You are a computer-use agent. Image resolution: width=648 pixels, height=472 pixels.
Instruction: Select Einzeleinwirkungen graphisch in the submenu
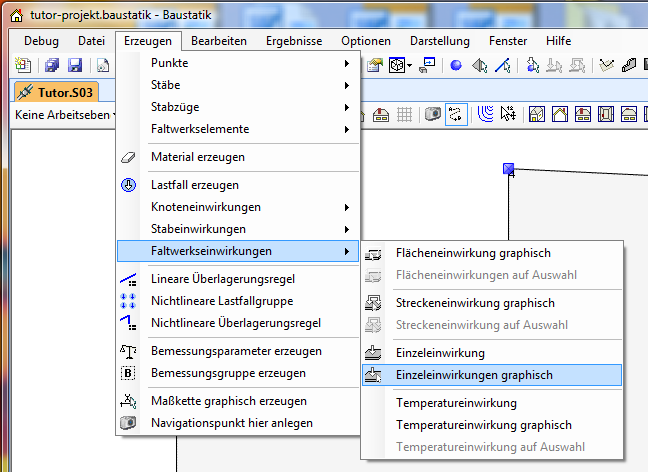(492, 375)
